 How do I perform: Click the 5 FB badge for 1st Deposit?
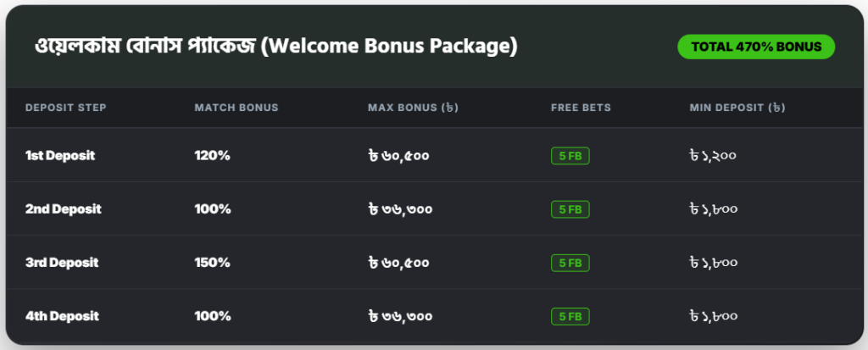pos(570,156)
